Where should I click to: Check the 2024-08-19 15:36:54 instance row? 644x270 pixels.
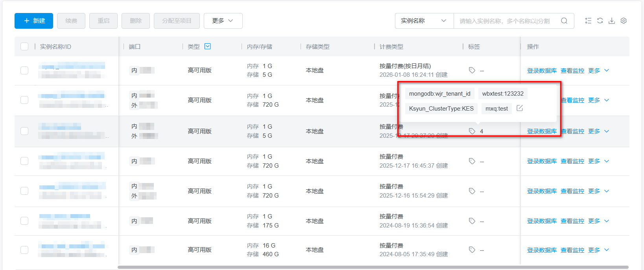point(24,221)
